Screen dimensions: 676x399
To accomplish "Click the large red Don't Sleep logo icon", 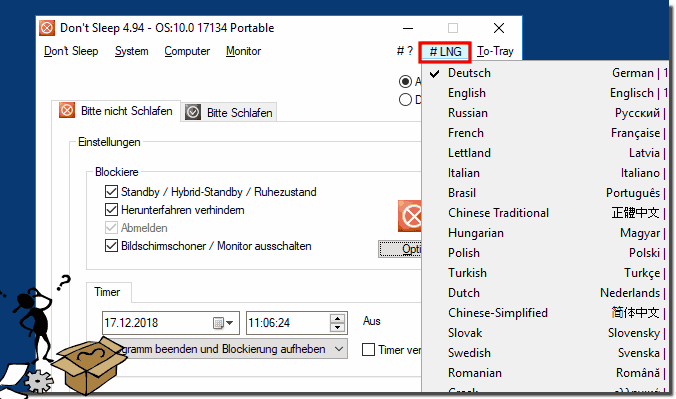I will coord(410,216).
